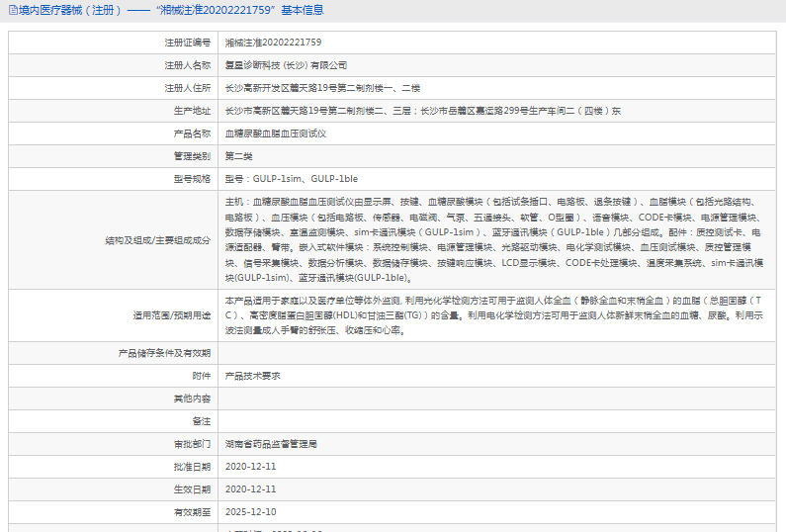Click the '注册人住所' label cell
The width and height of the screenshot is (786, 532).
114,88
